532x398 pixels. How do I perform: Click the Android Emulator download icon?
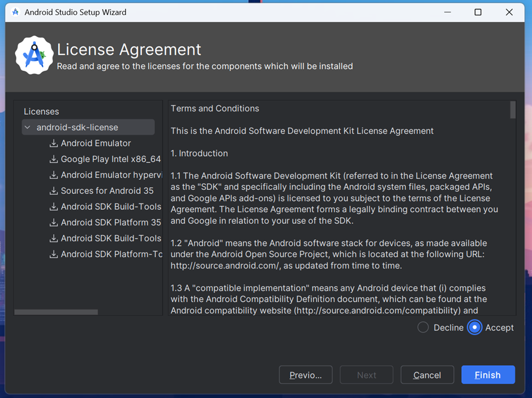tap(54, 144)
